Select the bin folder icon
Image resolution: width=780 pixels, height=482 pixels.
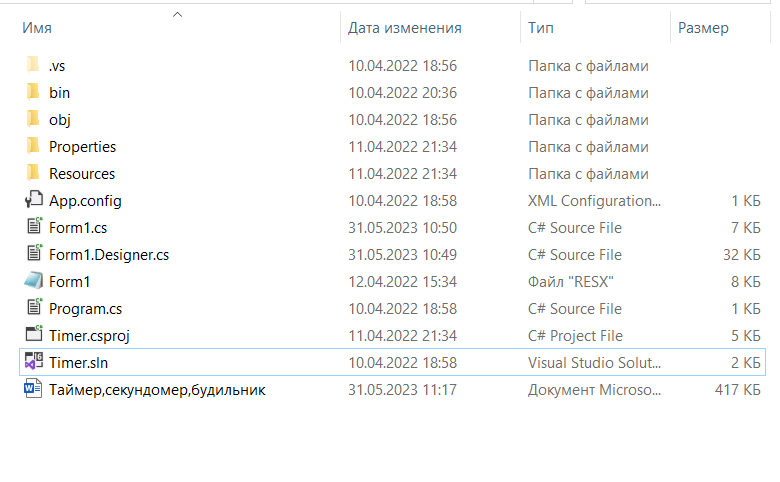[33, 93]
